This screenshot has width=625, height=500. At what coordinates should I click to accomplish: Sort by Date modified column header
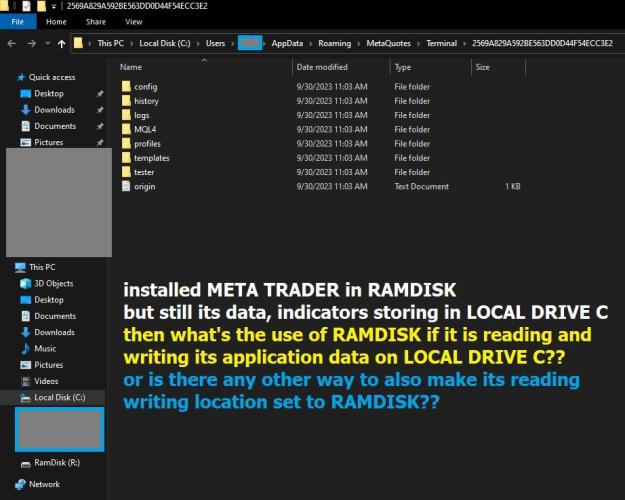322,67
